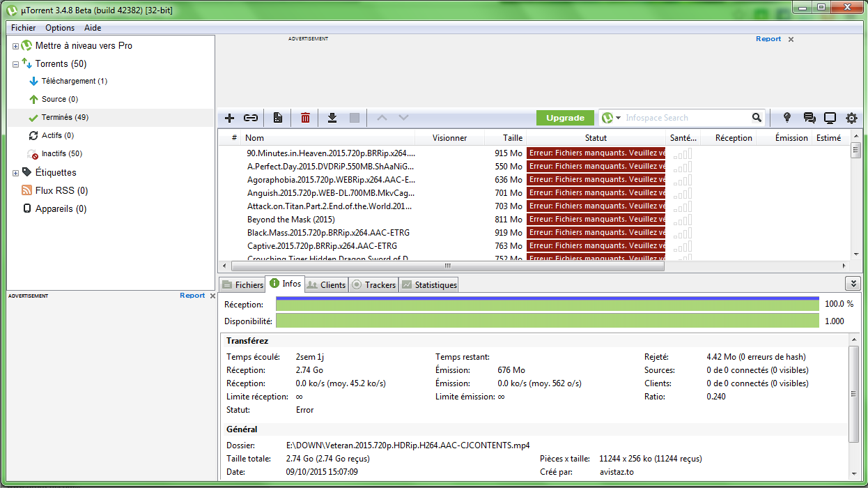Collapse the Torrents tree node
Viewport: 868px width, 488px height.
[x=15, y=63]
